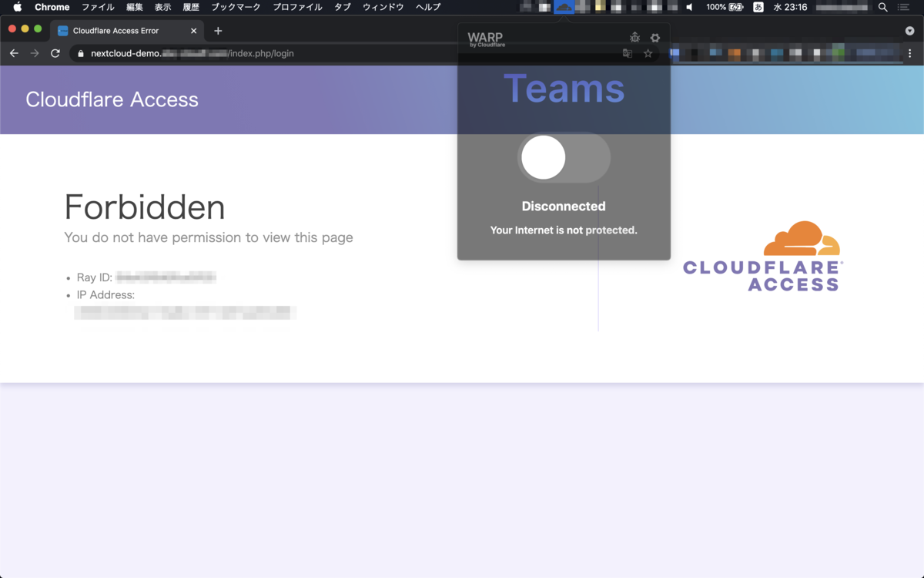Click the 100% battery status icon
Image resolution: width=924 pixels, height=578 pixels.
pos(725,7)
